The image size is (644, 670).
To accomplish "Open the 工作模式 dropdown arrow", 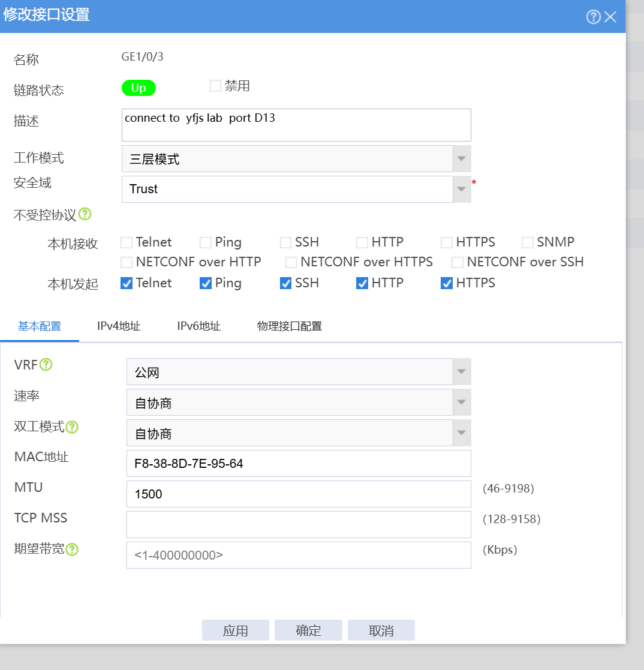I will (x=462, y=158).
